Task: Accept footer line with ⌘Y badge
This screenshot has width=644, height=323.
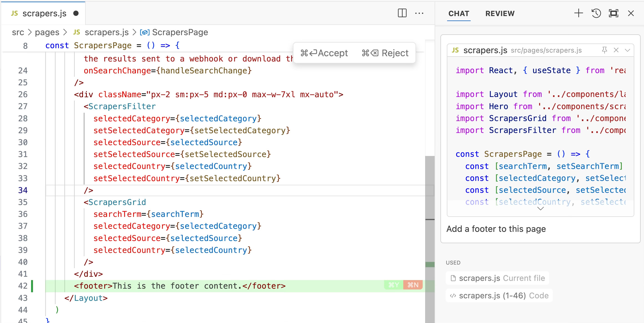Action: tap(393, 285)
